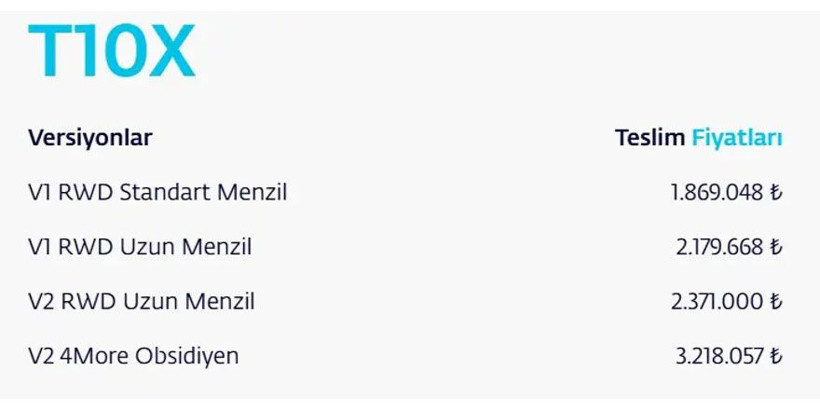Click the word Standart in the first row
The width and height of the screenshot is (820, 411).
tap(160, 192)
